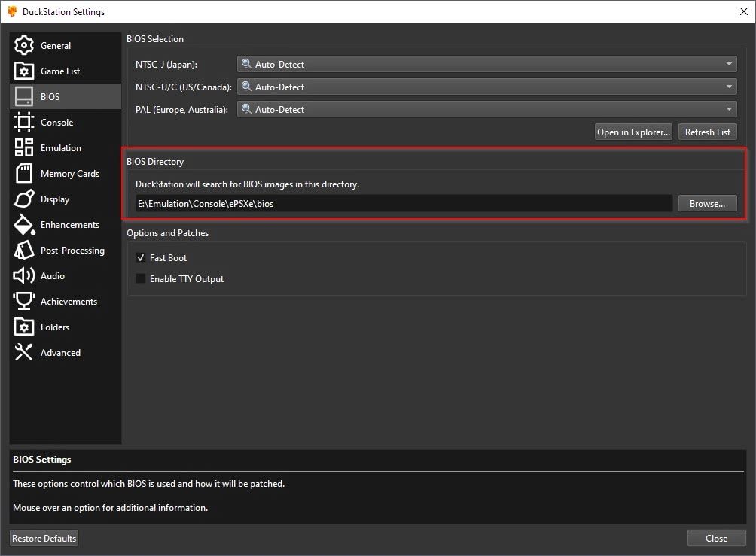756x556 pixels.
Task: Click 'Mouse over an option' hint text
Action: pyautogui.click(x=111, y=507)
